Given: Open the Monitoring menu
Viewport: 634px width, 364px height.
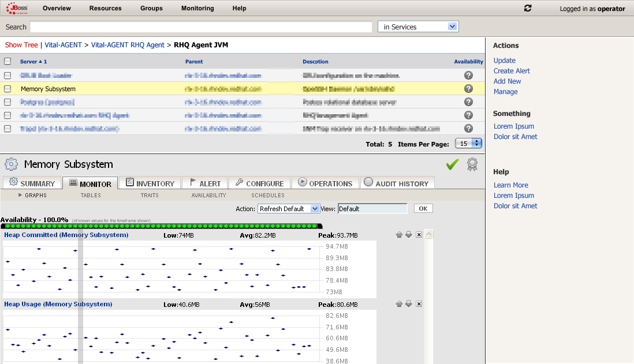Looking at the screenshot, I should 197,8.
